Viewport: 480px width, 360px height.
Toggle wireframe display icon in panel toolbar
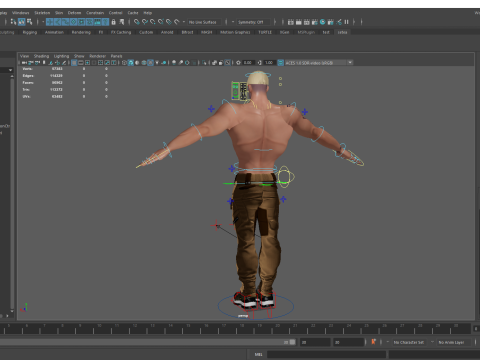(124, 63)
